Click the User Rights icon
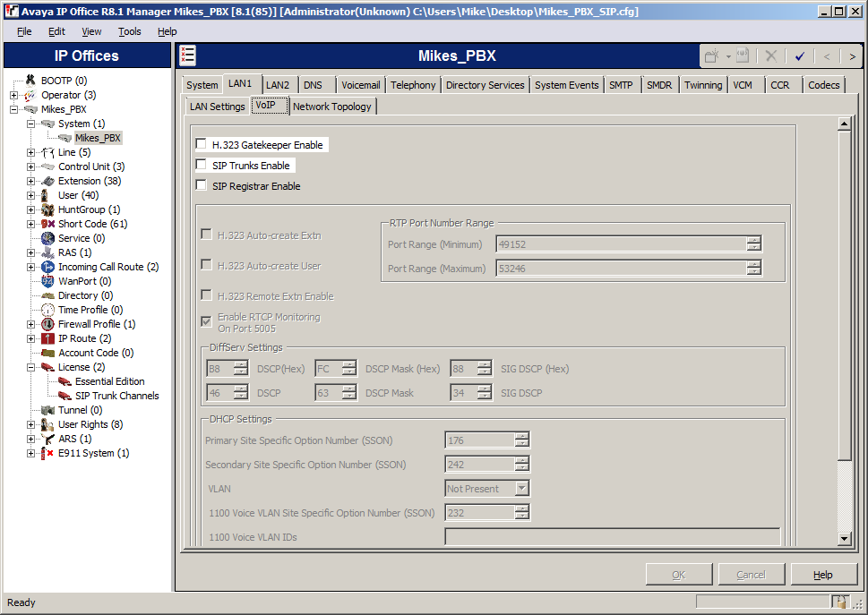This screenshot has height=615, width=868. tap(48, 424)
